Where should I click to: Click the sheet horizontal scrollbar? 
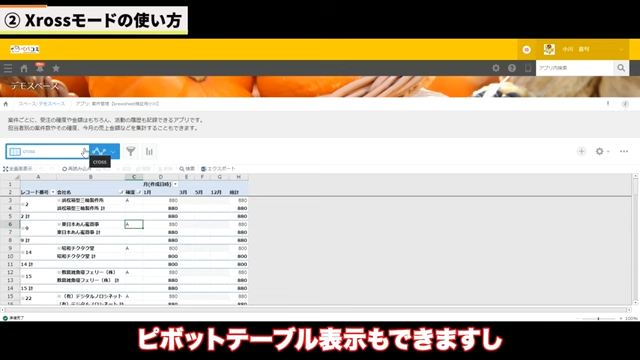(316, 310)
